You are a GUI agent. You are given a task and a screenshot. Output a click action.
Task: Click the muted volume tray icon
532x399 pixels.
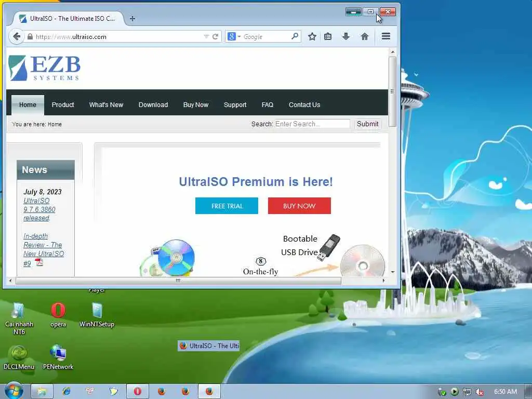479,392
